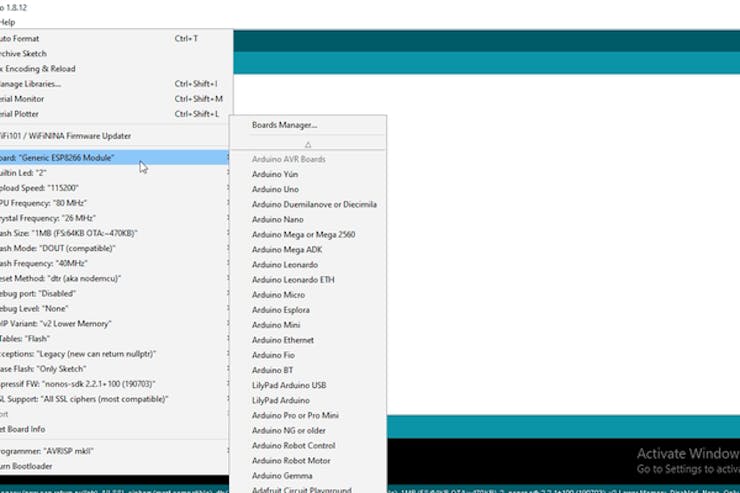Select Arduino Gemma board
The width and height of the screenshot is (740, 493).
pyautogui.click(x=308, y=476)
